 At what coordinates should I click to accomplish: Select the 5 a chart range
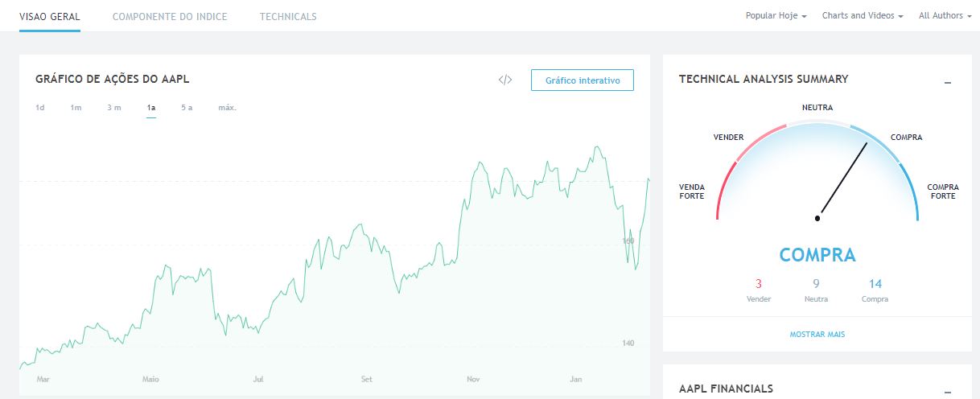pos(187,107)
